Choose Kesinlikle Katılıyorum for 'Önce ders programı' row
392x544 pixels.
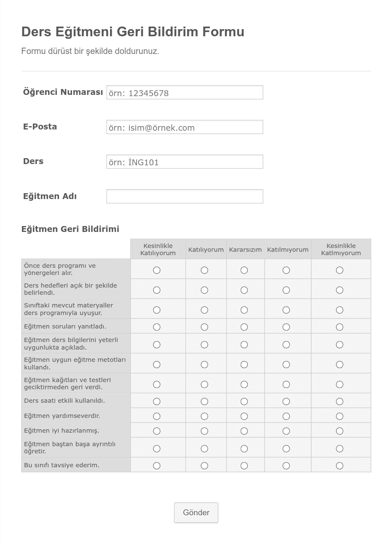point(157,270)
